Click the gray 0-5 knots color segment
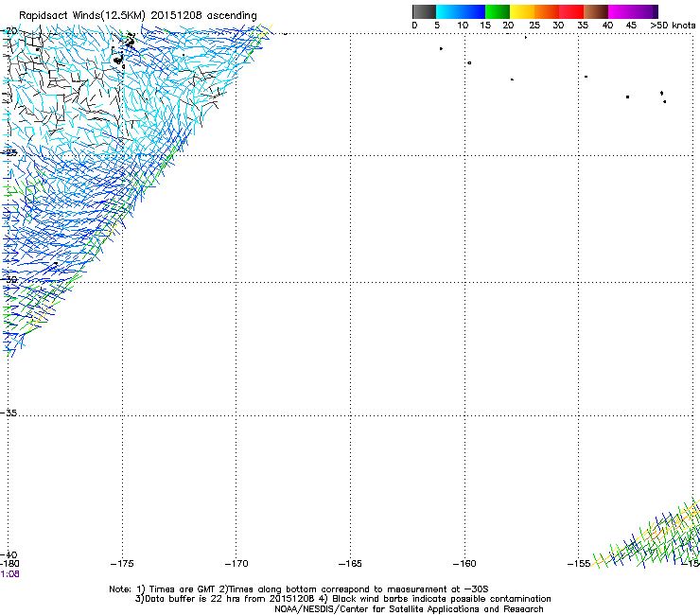Viewport: 700px width, 615px height. 424,11
